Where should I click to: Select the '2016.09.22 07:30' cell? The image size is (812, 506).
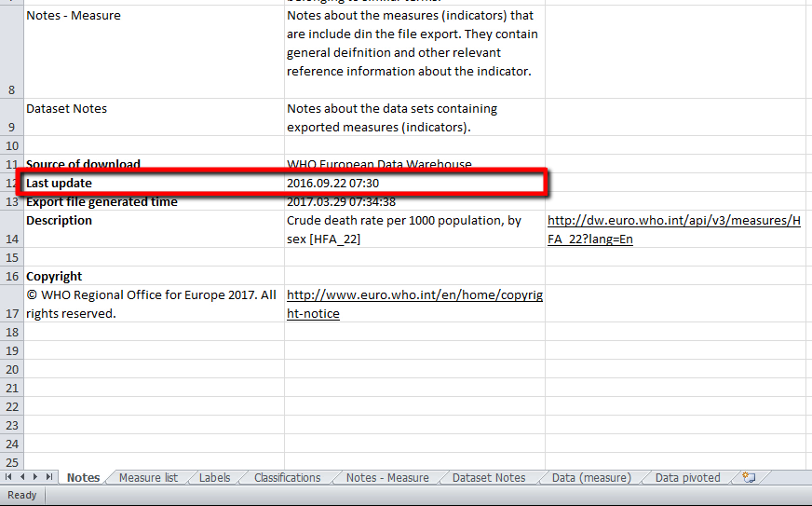coord(414,183)
